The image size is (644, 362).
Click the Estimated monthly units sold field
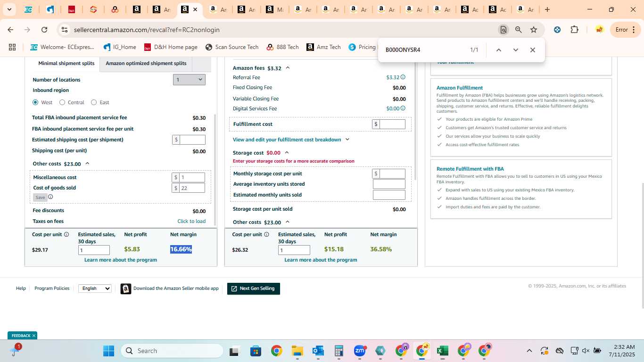(389, 195)
